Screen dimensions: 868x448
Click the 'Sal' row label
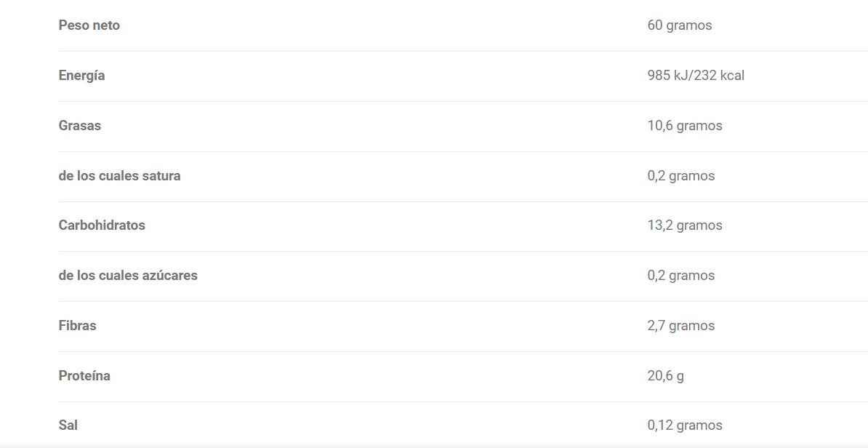(x=68, y=425)
